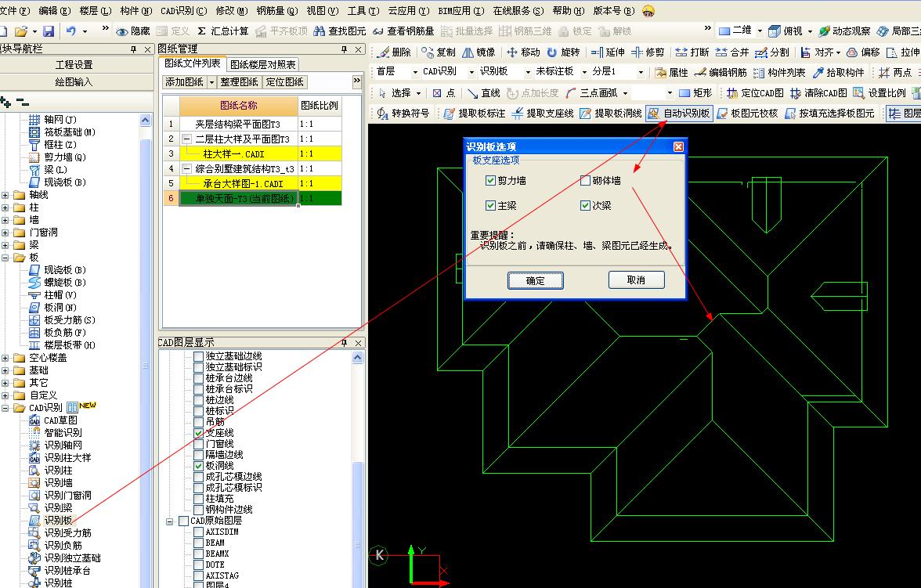
Task: Open the 钢筋量 menu
Action: 276,11
